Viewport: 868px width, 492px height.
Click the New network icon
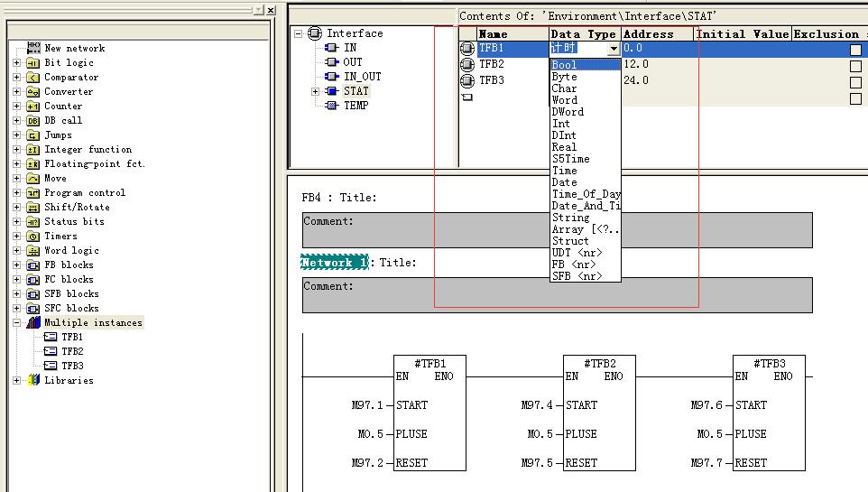click(x=33, y=48)
